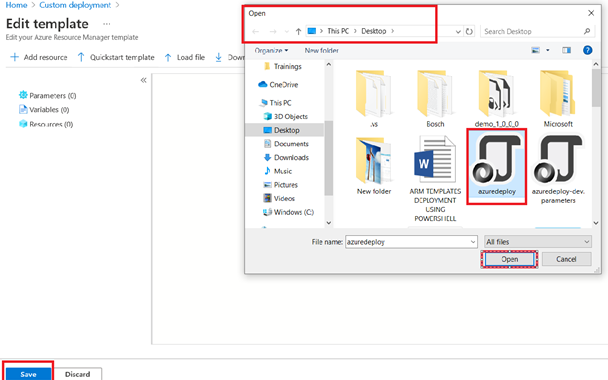
Task: Click Quickstart template option
Action: tap(116, 57)
